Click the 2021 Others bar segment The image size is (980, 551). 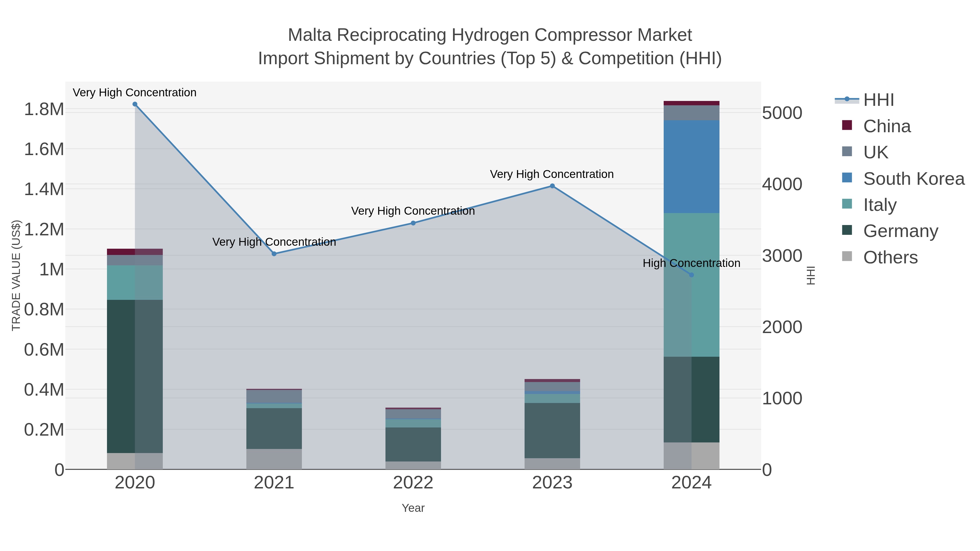click(x=274, y=459)
